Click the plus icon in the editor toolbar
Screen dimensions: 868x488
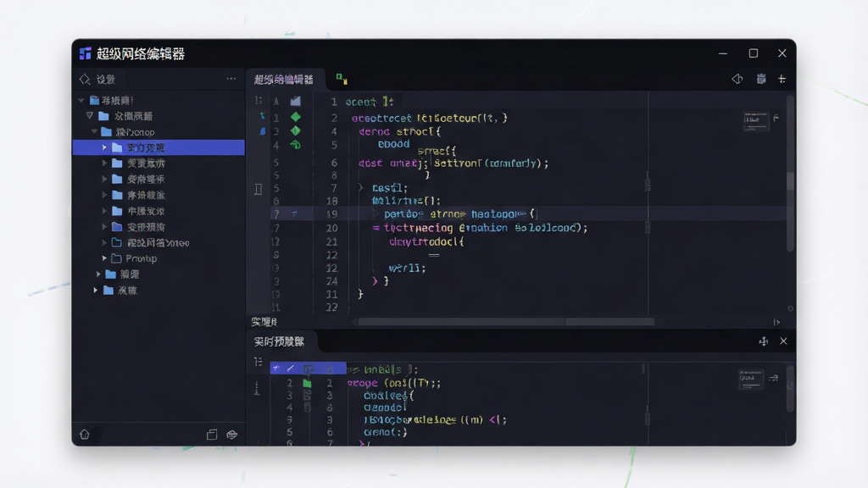(782, 79)
